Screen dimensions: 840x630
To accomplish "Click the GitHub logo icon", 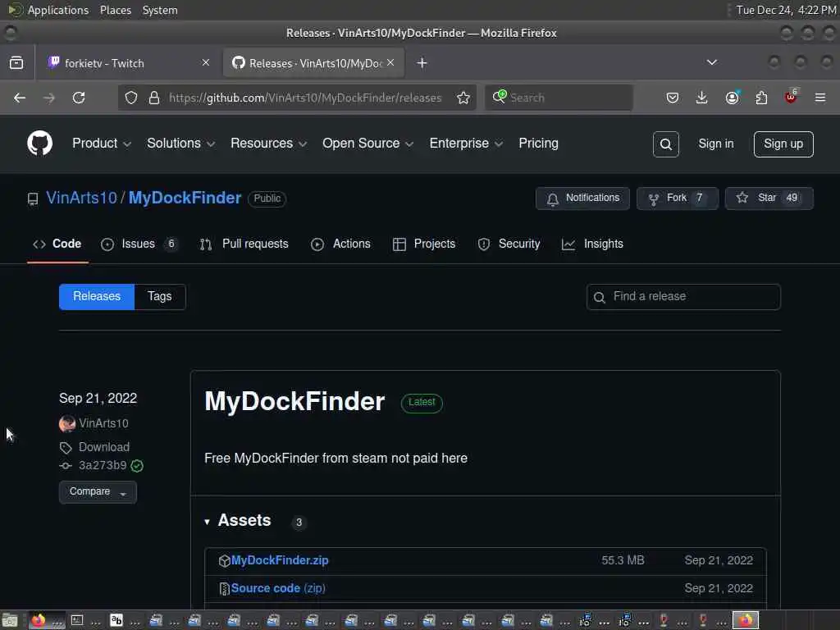I will (39, 144).
